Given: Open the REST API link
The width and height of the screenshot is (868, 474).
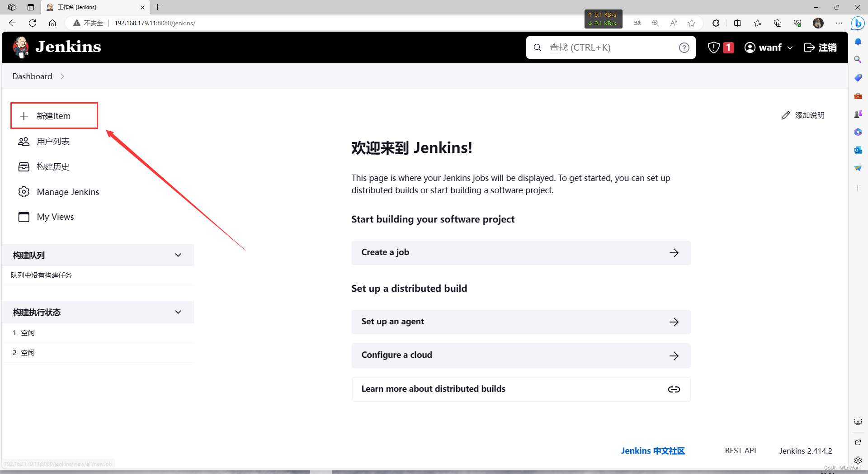Looking at the screenshot, I should point(741,451).
